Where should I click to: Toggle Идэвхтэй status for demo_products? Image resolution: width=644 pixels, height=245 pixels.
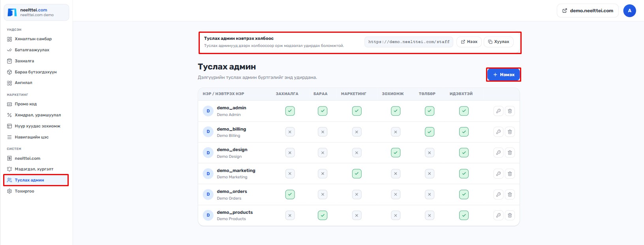coord(464,215)
